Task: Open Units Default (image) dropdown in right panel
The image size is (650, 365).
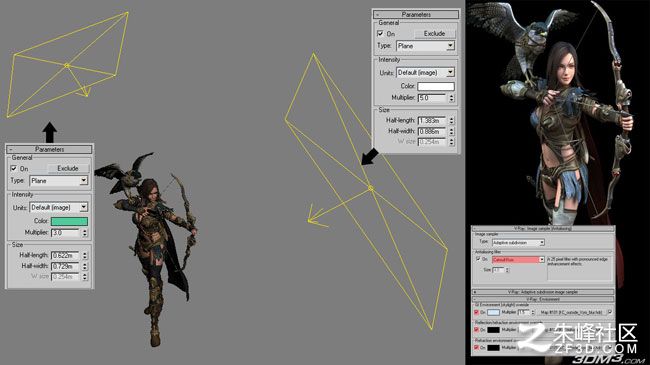Action: click(x=425, y=73)
